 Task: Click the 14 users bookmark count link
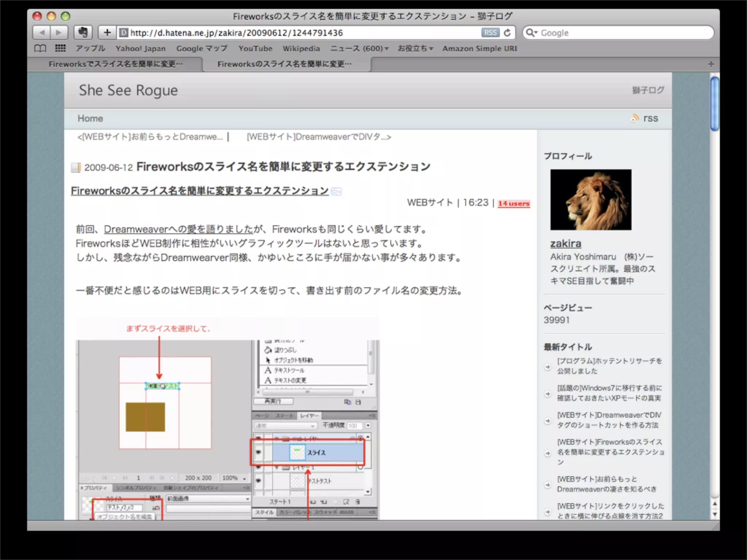pyautogui.click(x=514, y=203)
